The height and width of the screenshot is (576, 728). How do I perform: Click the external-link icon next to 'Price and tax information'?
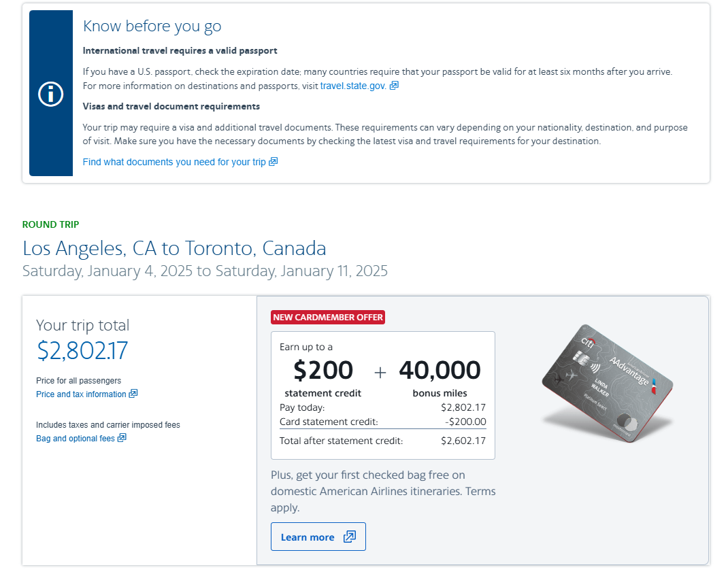coord(133,394)
